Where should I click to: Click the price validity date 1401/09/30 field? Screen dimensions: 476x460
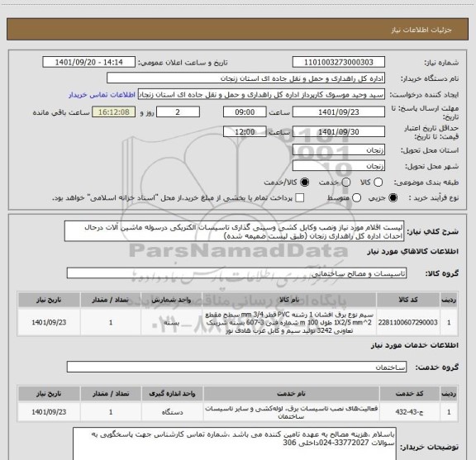[339, 131]
